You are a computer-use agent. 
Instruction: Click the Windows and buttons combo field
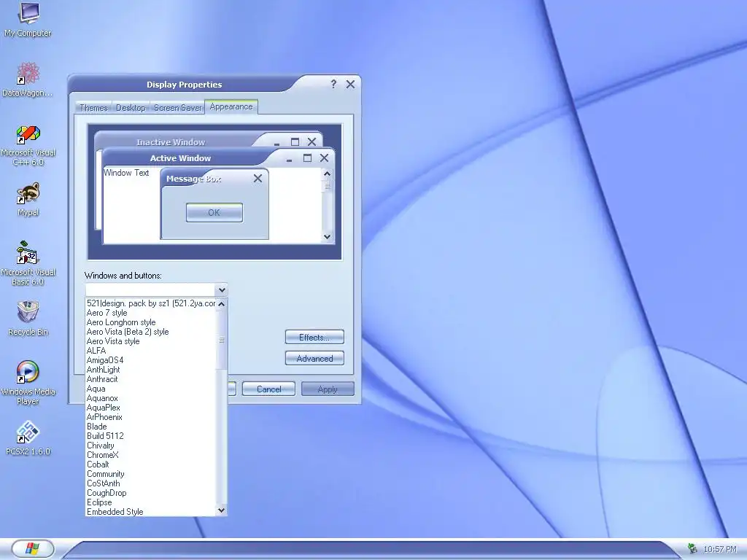150,290
